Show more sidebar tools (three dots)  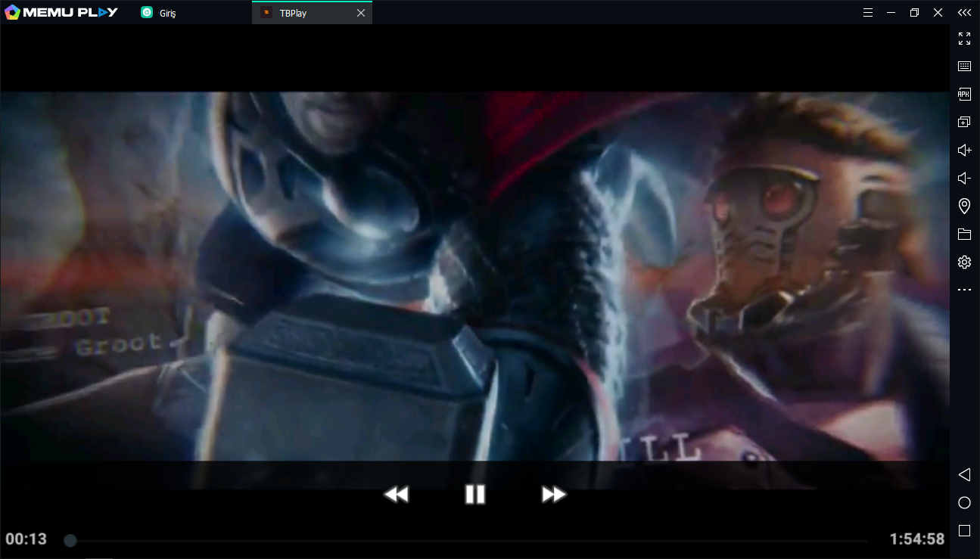964,290
